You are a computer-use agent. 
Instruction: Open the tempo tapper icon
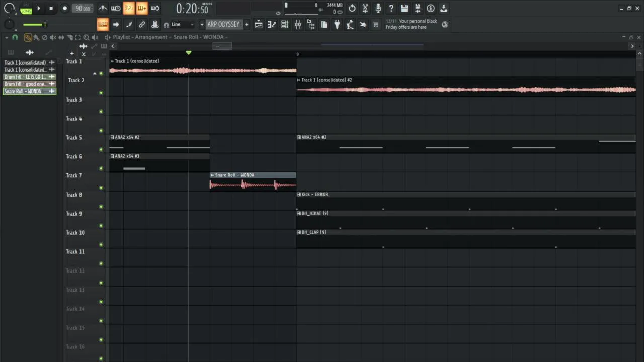pyautogui.click(x=350, y=24)
